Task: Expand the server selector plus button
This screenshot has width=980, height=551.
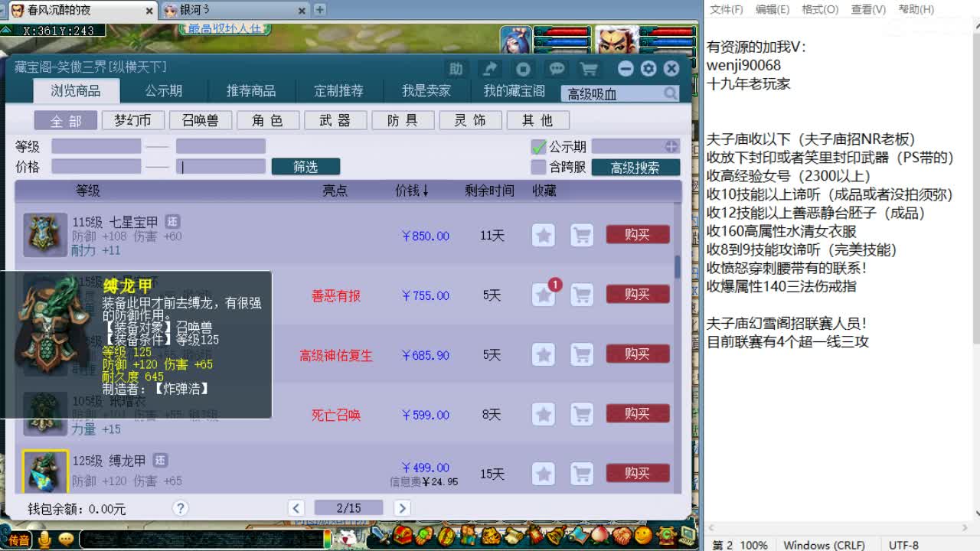Action: tap(671, 146)
